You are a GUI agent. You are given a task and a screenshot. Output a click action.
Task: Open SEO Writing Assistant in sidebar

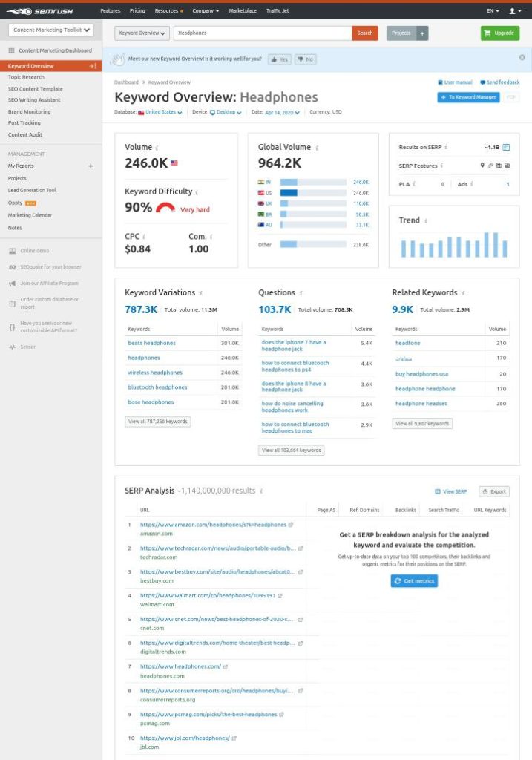click(34, 100)
